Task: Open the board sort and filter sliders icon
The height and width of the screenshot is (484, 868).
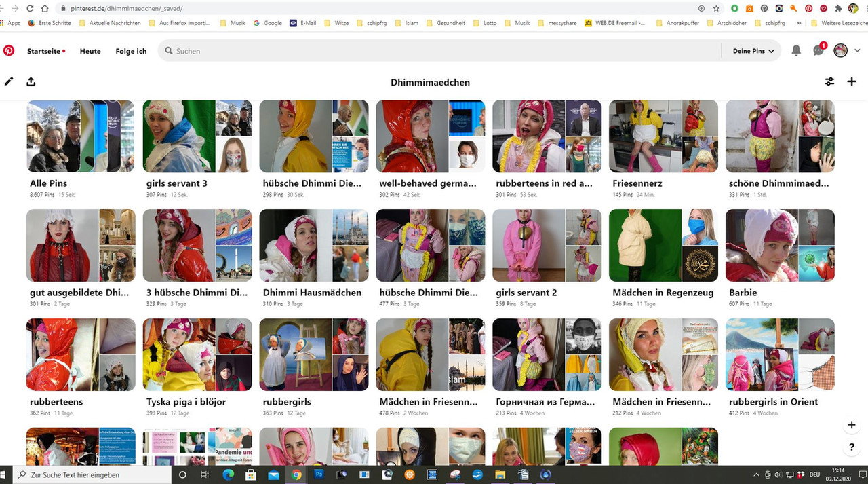Action: coord(829,82)
